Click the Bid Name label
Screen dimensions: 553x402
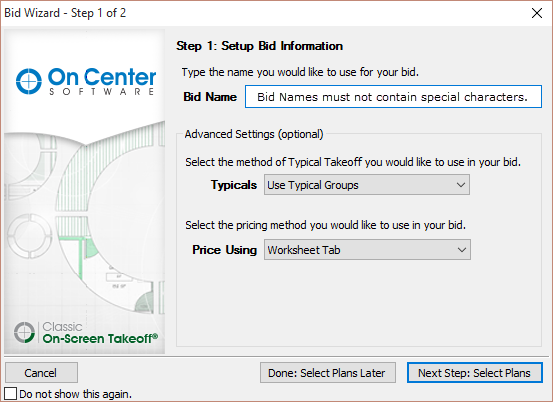pos(210,97)
